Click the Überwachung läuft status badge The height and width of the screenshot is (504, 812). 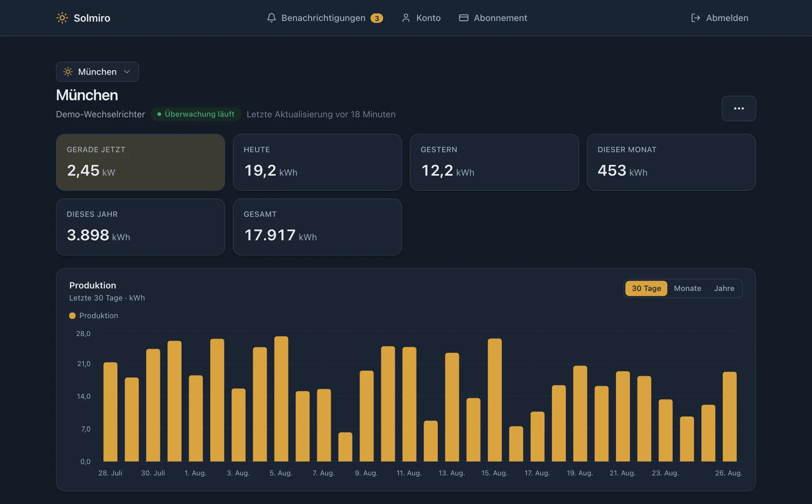[x=196, y=114]
